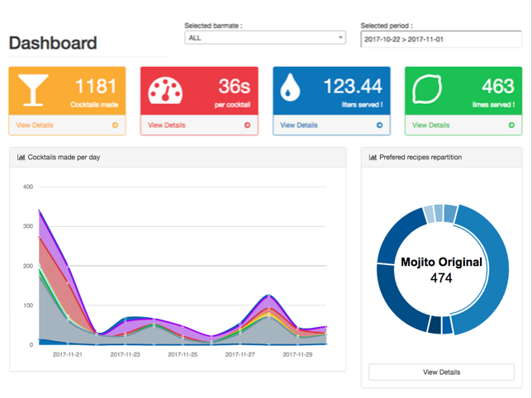Image resolution: width=532 pixels, height=398 pixels.
Task: Click the dropdown arrow of barmate selector
Action: [x=340, y=38]
